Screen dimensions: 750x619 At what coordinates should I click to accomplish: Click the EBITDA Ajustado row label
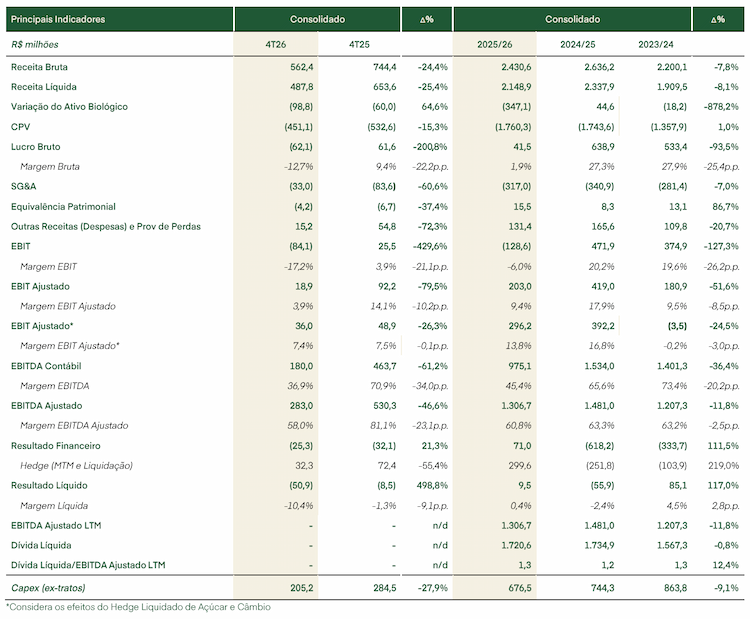point(46,406)
